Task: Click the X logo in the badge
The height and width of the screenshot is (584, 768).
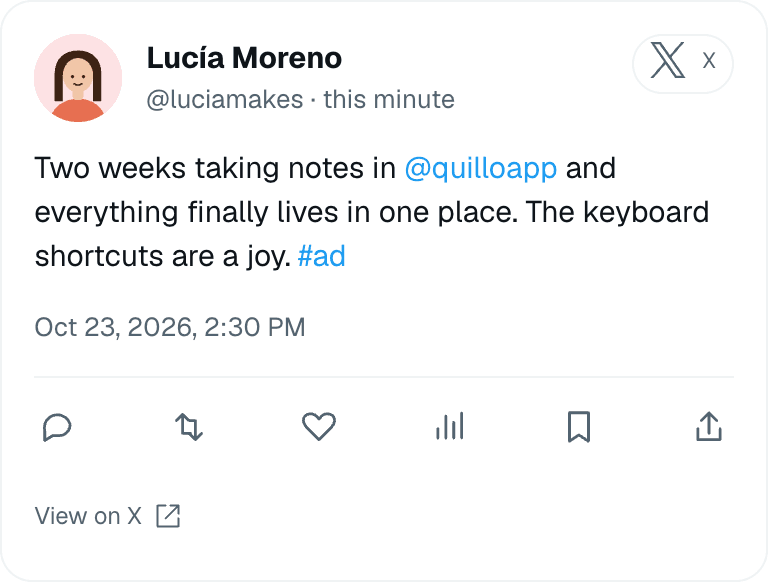Action: click(x=668, y=60)
